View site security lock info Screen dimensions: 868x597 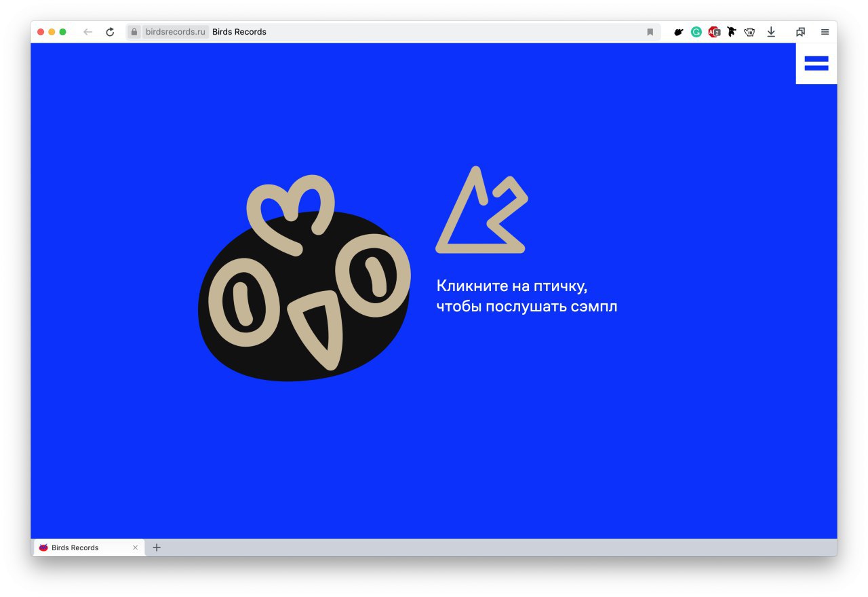134,32
